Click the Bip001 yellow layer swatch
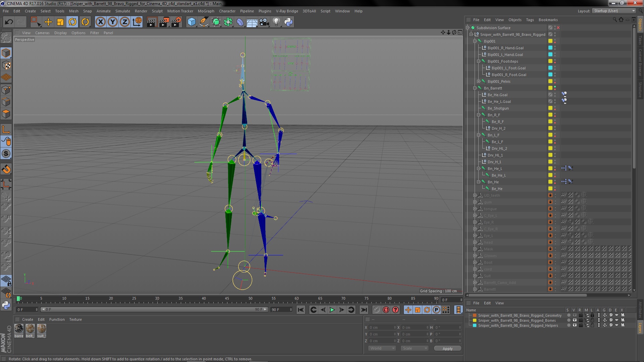Image resolution: width=644 pixels, height=362 pixels. click(550, 41)
